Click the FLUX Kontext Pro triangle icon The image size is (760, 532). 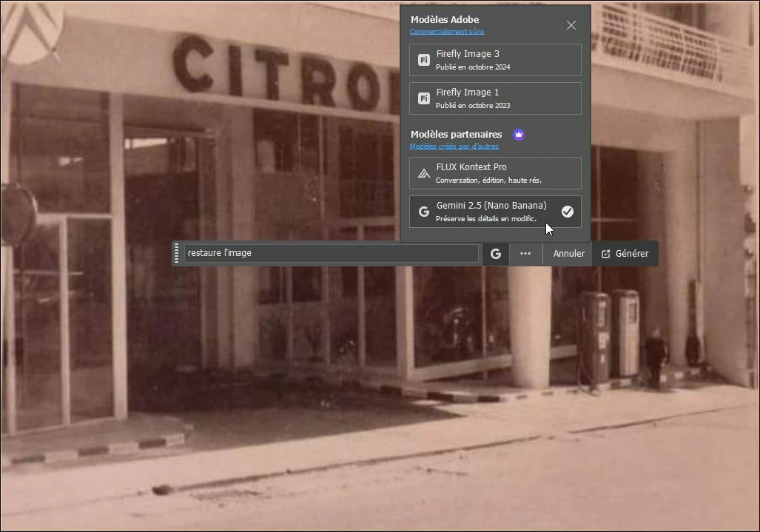pos(423,173)
